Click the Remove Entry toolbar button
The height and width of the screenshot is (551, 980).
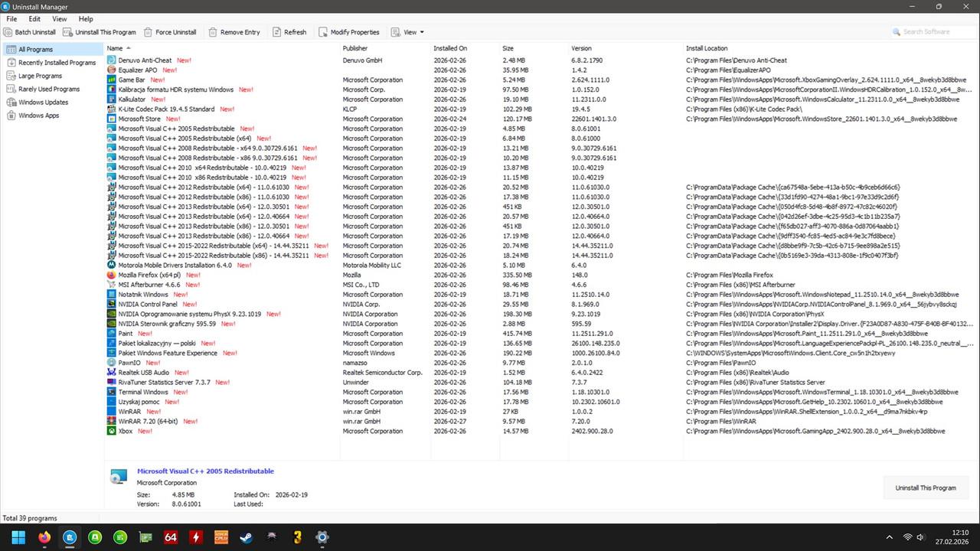234,32
